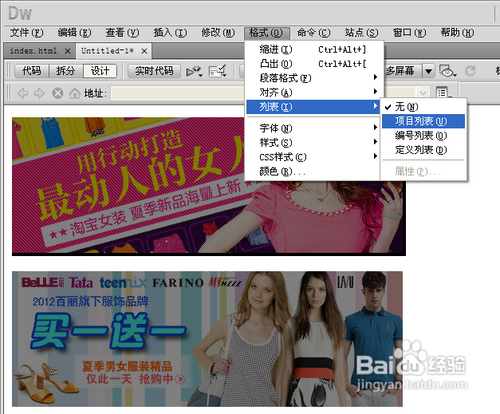The image size is (500, 414).
Task: Switch to 拆分 view
Action: tap(66, 71)
